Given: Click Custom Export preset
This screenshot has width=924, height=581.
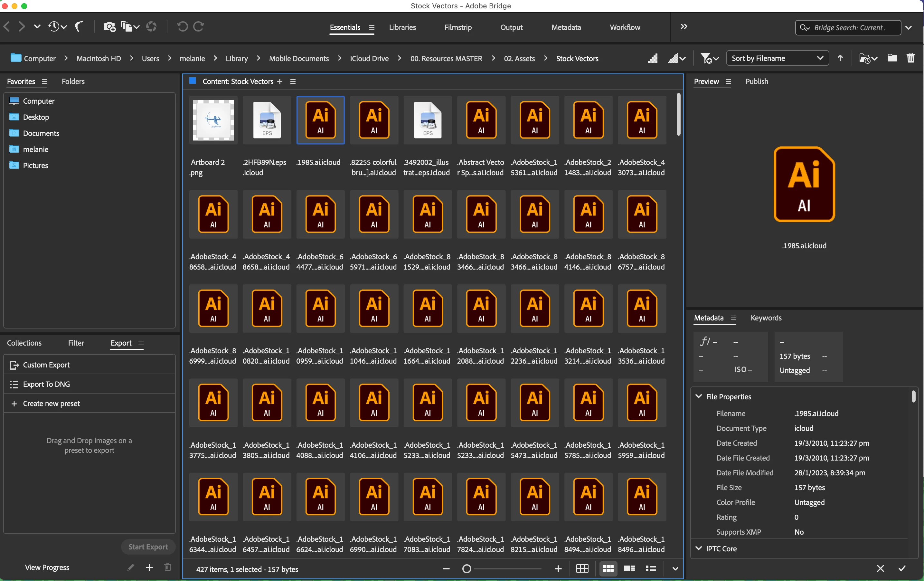Looking at the screenshot, I should coord(46,365).
